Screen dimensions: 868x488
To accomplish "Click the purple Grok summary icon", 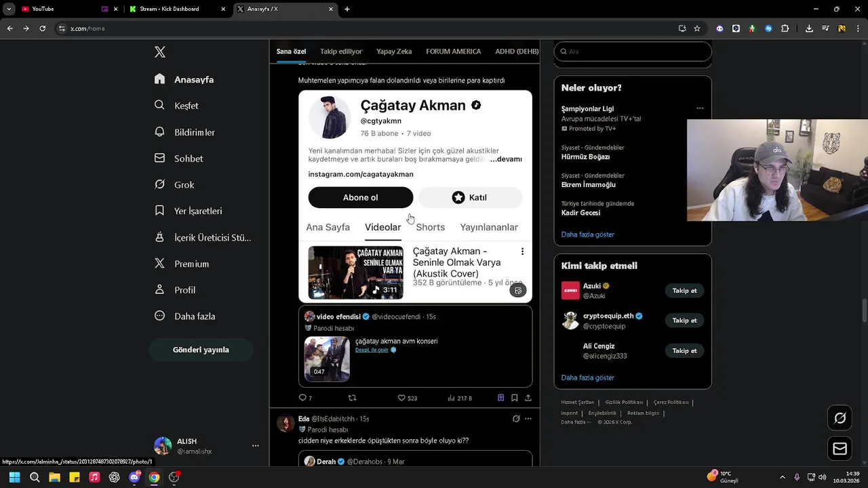I will [501, 398].
